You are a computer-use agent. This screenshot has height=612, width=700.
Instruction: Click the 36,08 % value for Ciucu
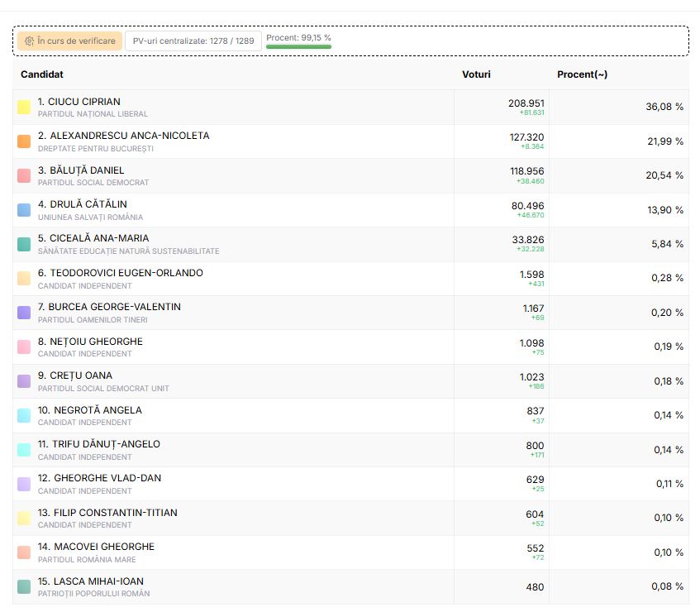(x=664, y=107)
